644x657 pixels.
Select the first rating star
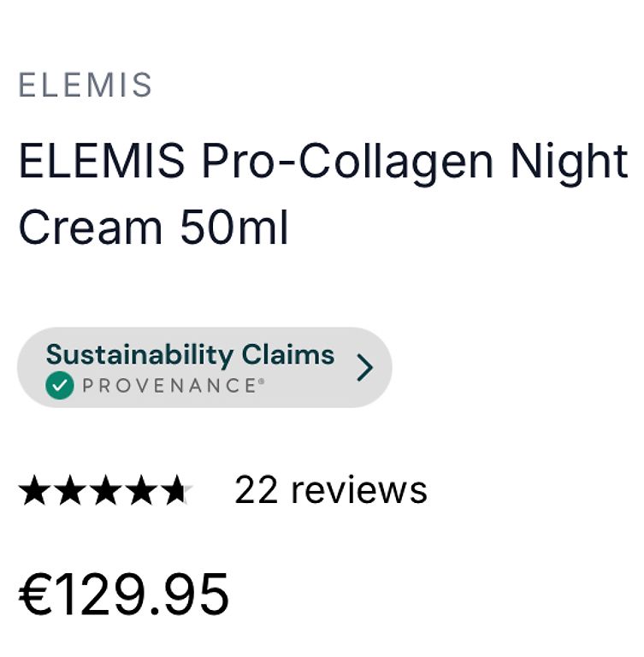point(34,490)
